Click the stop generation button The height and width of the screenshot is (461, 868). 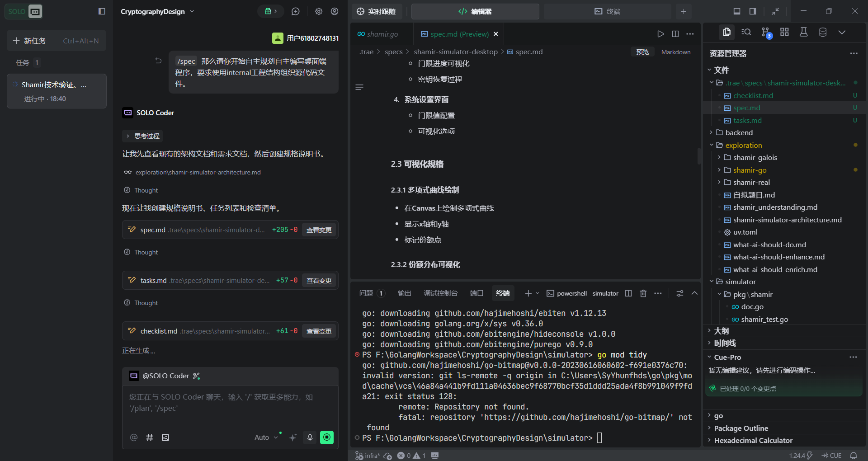tap(327, 437)
